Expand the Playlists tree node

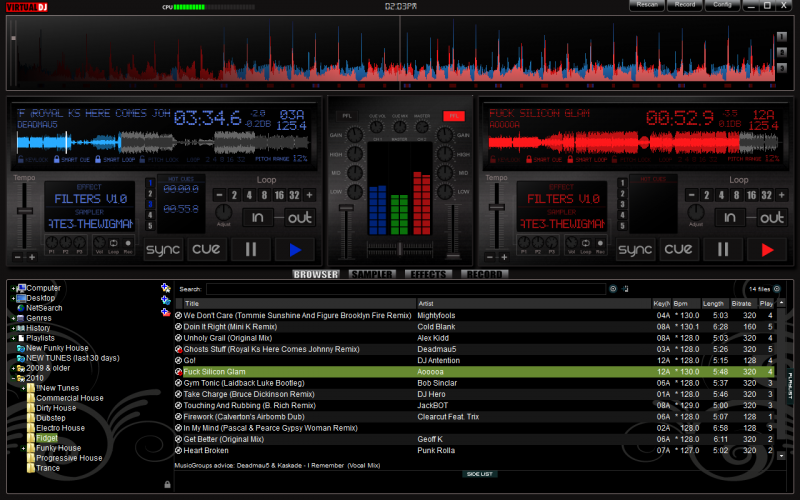pyautogui.click(x=13, y=338)
